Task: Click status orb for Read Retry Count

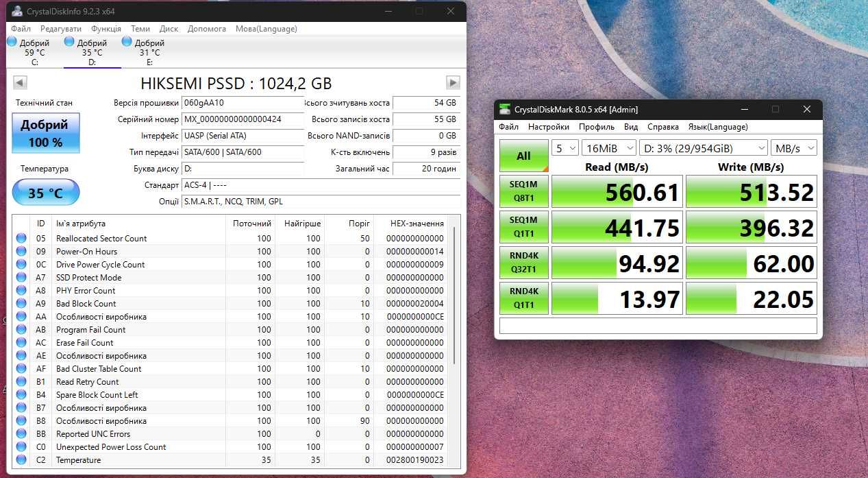Action: point(21,382)
